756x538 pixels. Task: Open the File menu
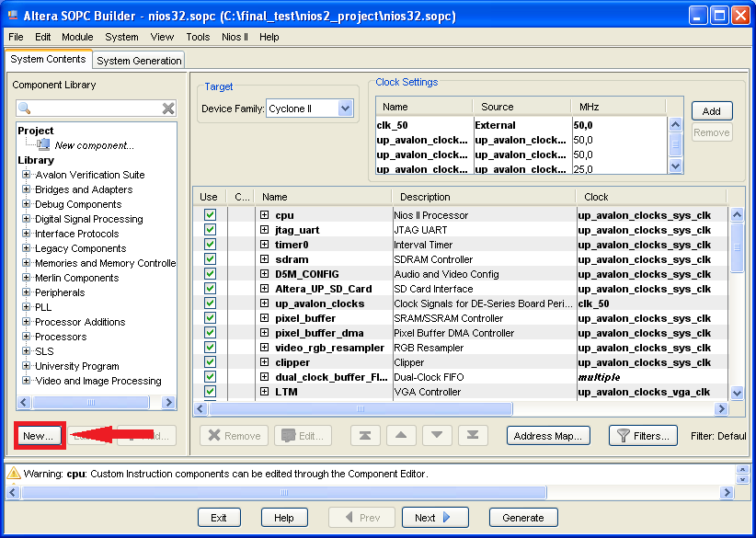[x=16, y=37]
